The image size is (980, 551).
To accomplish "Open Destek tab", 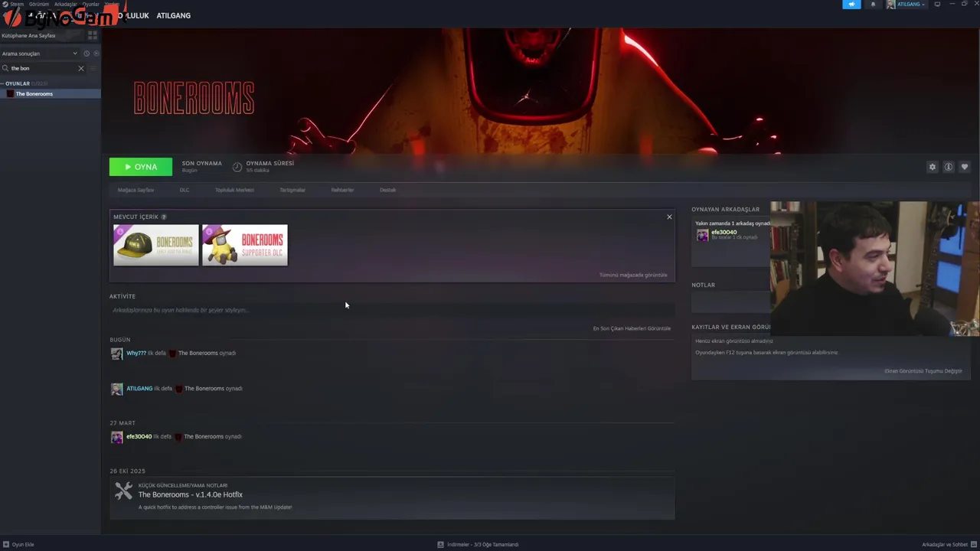I will (x=388, y=190).
